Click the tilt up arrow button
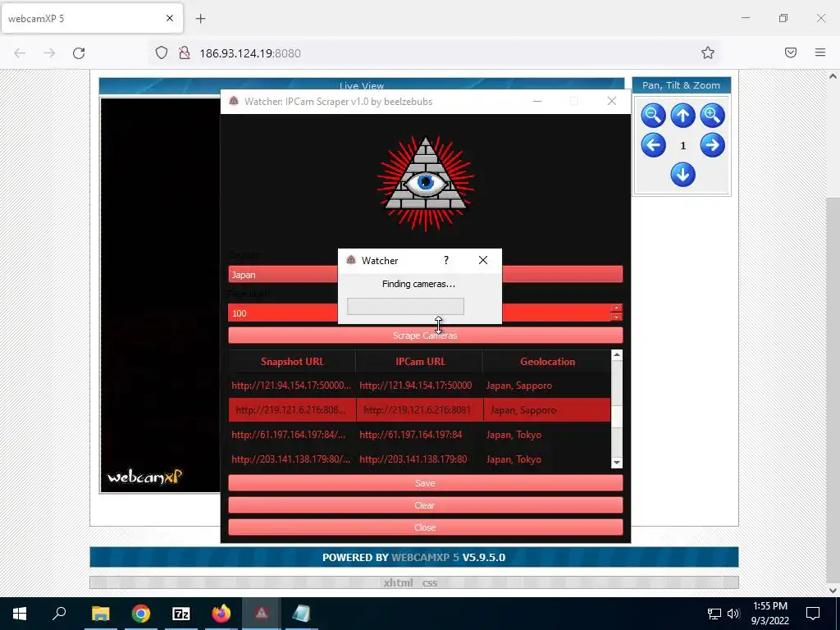The width and height of the screenshot is (840, 630). [682, 115]
